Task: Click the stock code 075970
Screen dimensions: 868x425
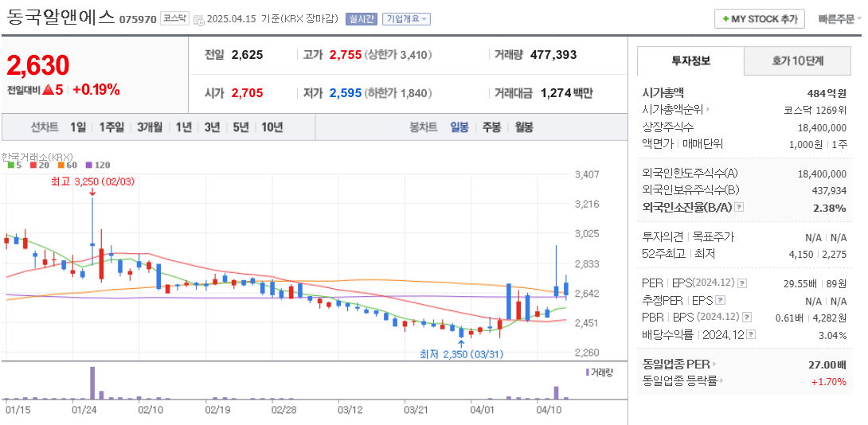Action: click(x=138, y=20)
